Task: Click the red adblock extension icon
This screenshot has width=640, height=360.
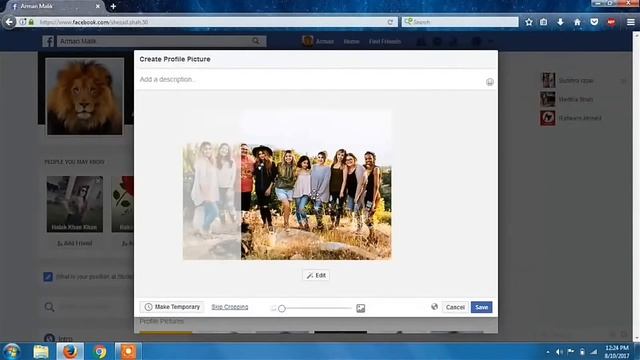Action: pos(611,22)
